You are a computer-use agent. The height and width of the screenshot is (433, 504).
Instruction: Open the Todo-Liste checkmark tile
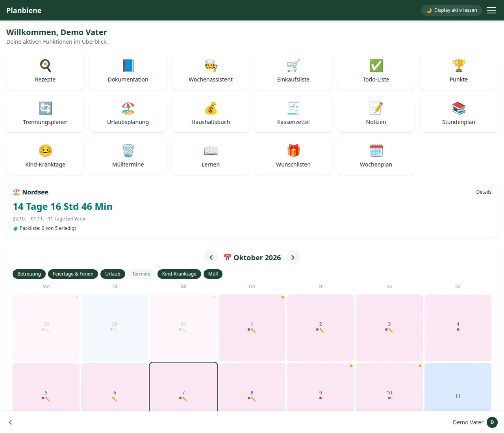click(x=376, y=72)
